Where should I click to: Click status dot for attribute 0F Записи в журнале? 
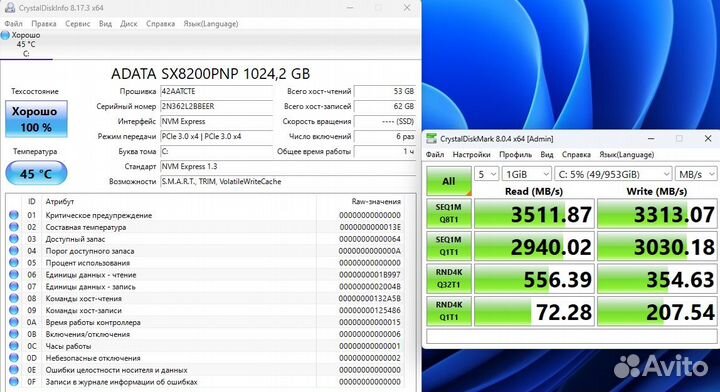point(14,382)
